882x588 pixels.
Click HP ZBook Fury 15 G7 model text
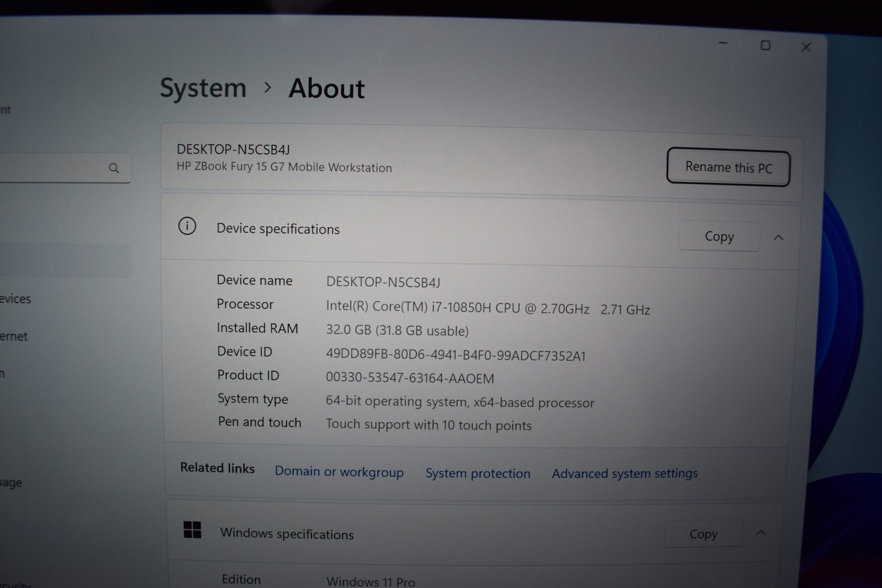point(284,167)
